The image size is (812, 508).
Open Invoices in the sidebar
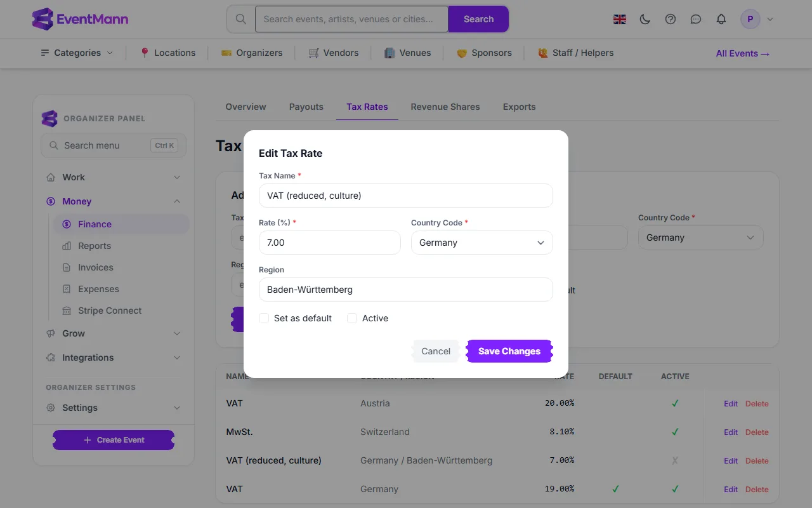coord(95,267)
